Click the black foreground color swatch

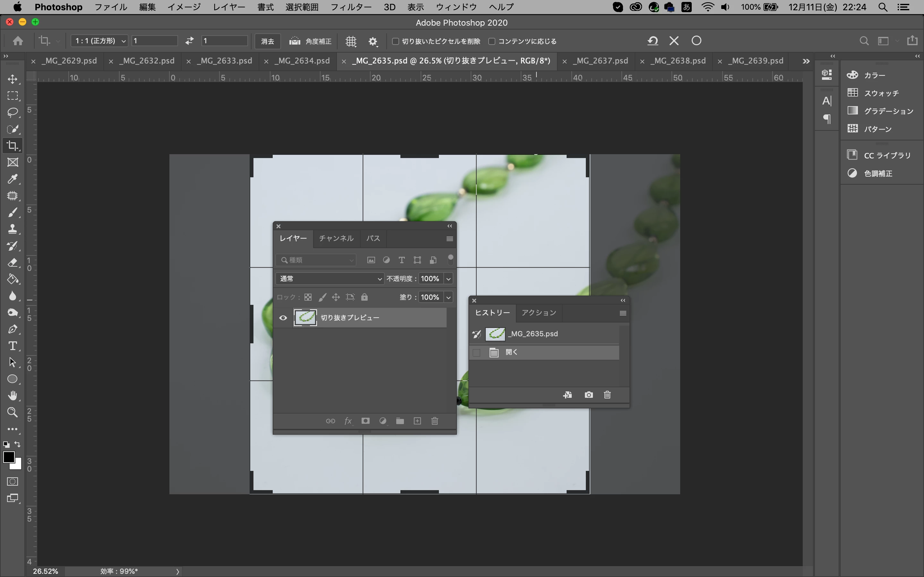click(8, 457)
